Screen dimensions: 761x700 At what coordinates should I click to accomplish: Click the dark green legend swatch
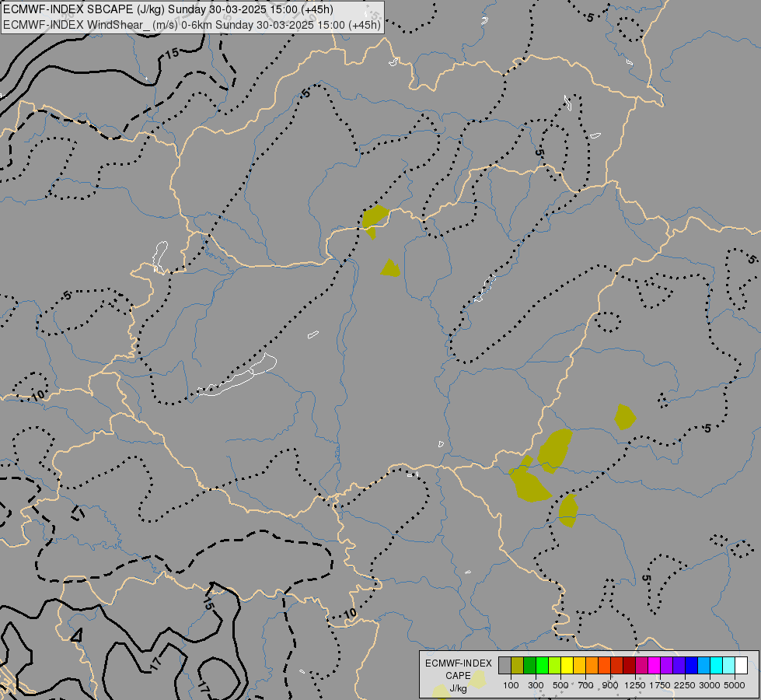click(529, 665)
